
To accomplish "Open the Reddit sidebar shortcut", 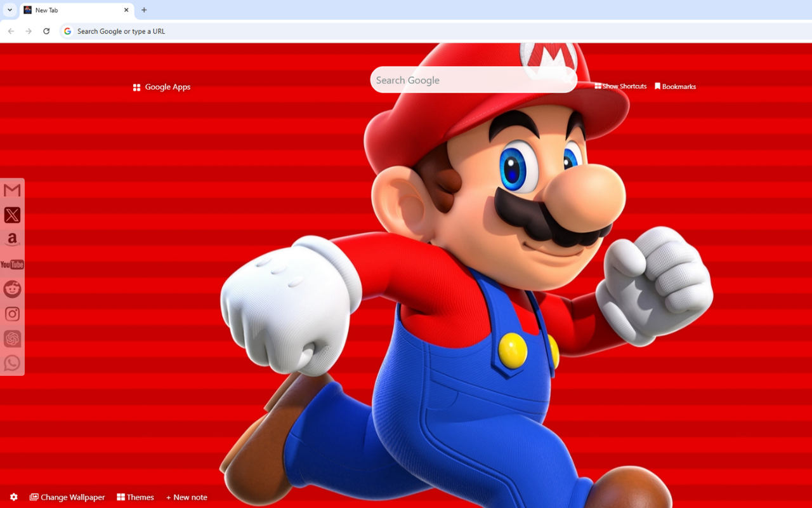I will [x=12, y=289].
